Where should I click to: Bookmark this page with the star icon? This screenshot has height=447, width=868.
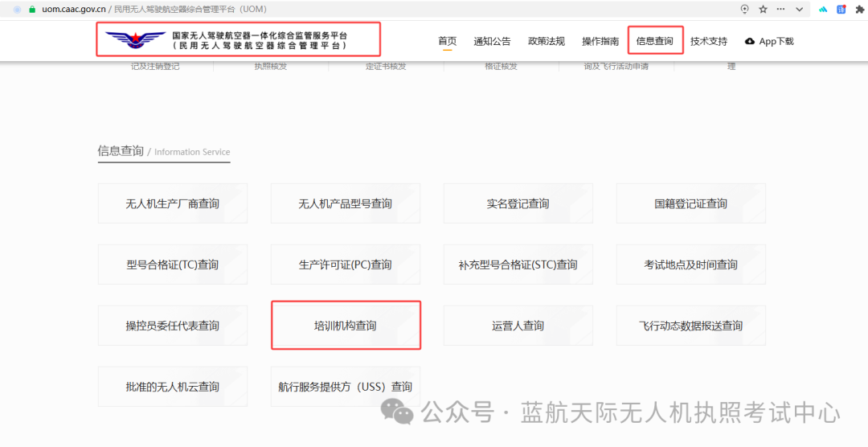(763, 9)
